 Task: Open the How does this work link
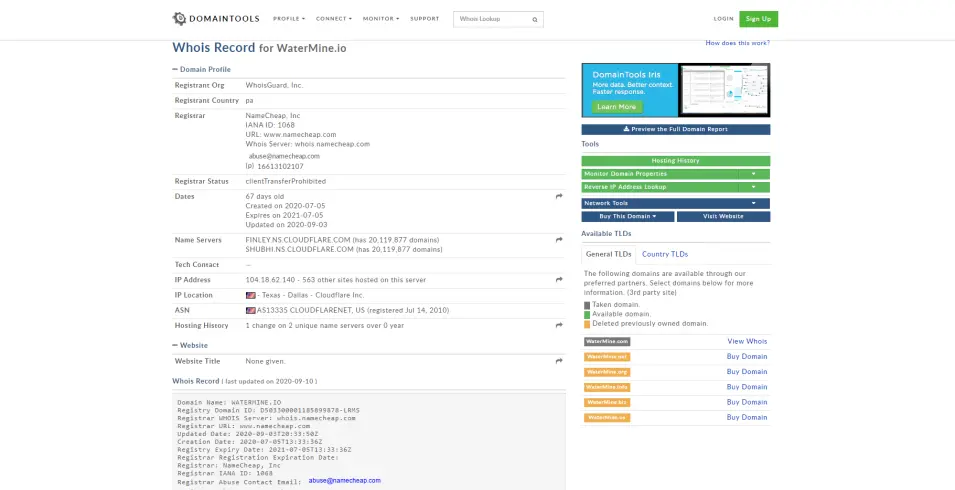click(738, 43)
